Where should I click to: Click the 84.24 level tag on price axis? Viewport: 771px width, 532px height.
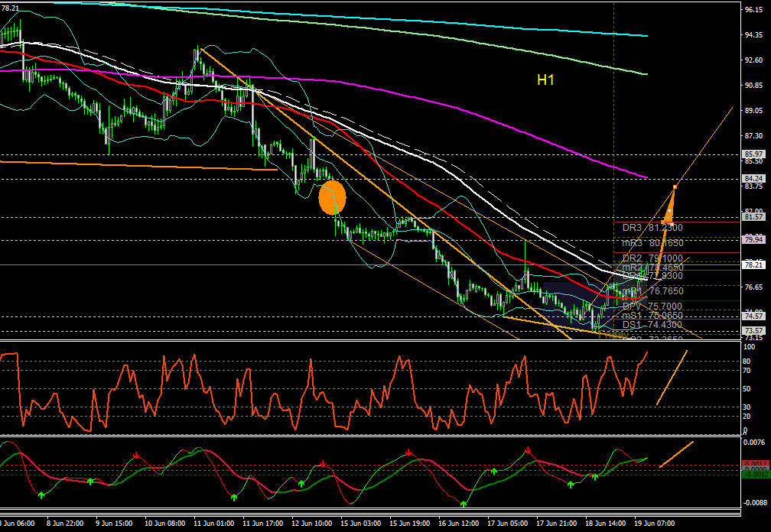pyautogui.click(x=753, y=179)
